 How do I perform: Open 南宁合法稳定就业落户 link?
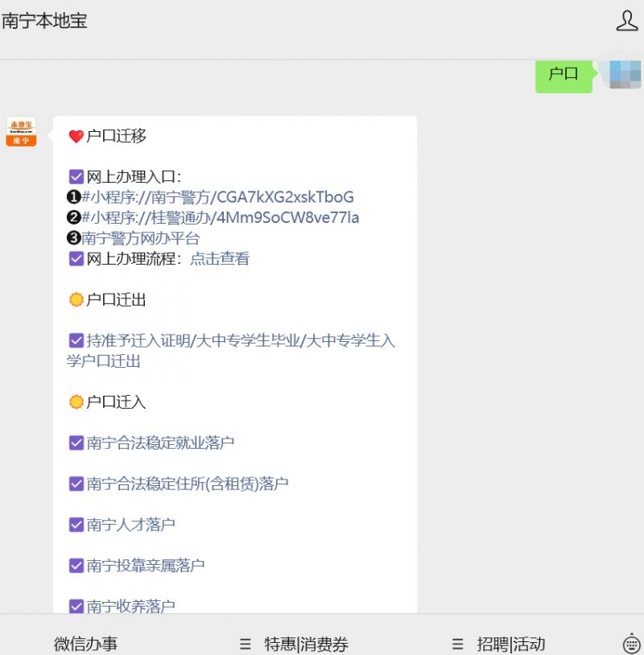pos(160,443)
